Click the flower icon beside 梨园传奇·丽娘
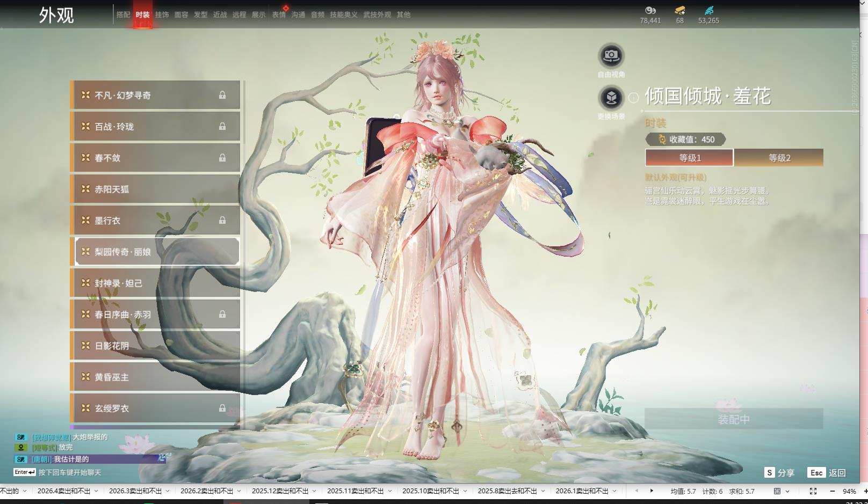Screen dimensions: 868x504 (x=85, y=251)
